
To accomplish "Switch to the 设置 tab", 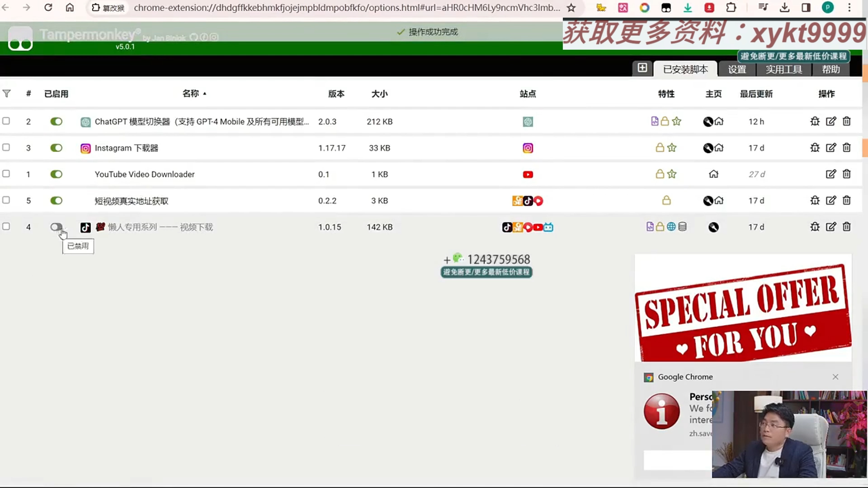I will click(736, 69).
